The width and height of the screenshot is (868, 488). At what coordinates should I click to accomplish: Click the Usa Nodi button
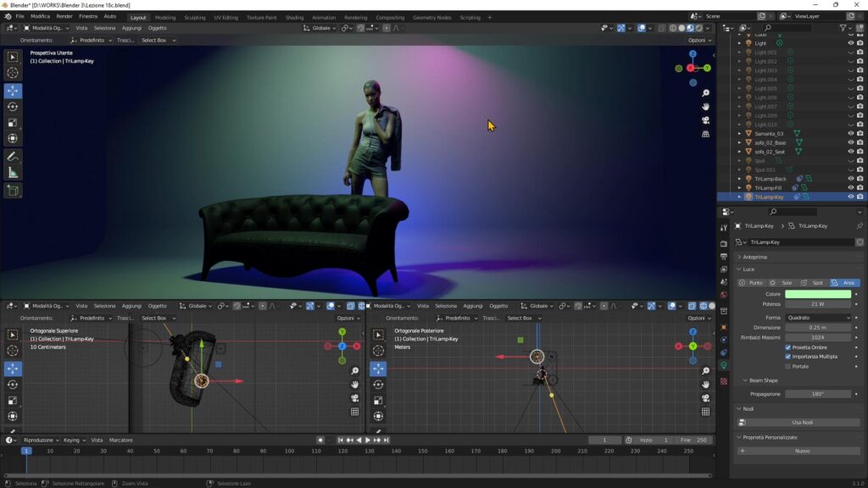click(x=802, y=423)
